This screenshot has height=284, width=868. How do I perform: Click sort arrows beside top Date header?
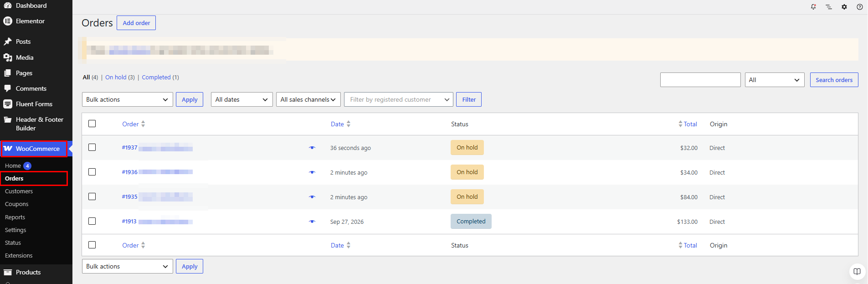349,124
